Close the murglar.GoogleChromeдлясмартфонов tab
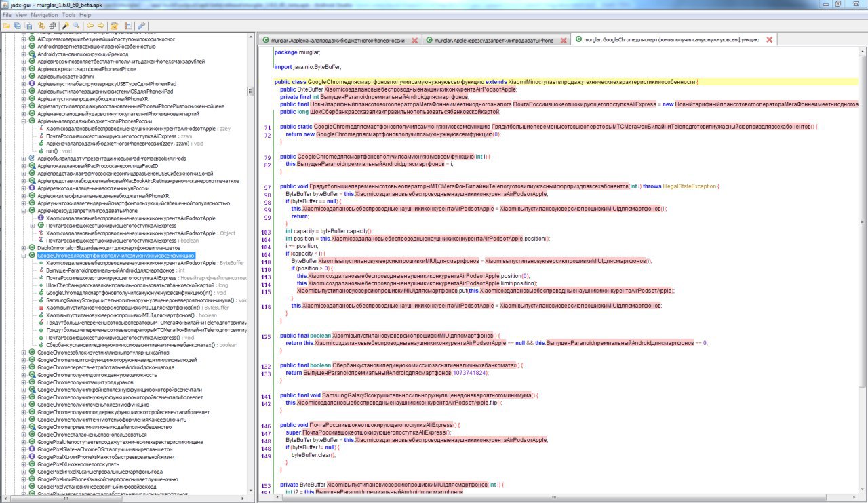 [769, 40]
